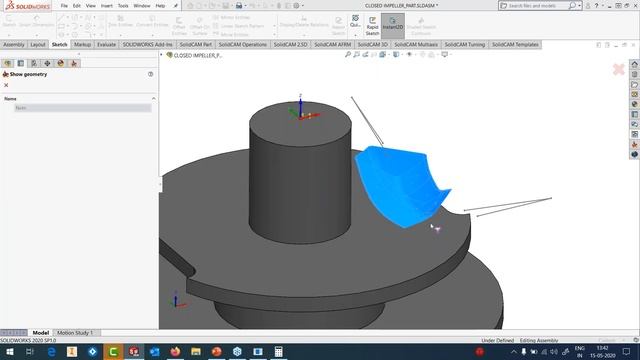Select the Model tab at bottom

[x=41, y=333]
